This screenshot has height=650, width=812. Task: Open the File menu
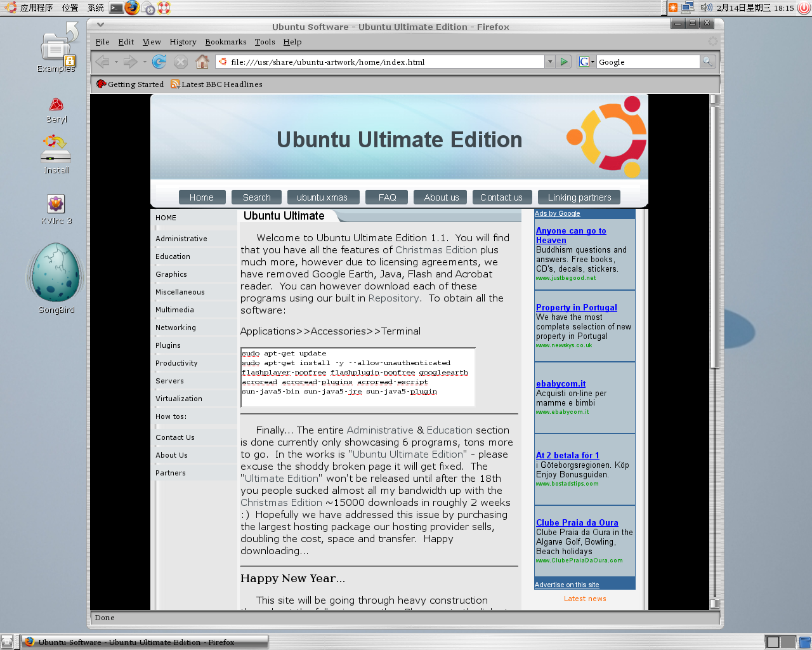click(x=102, y=42)
